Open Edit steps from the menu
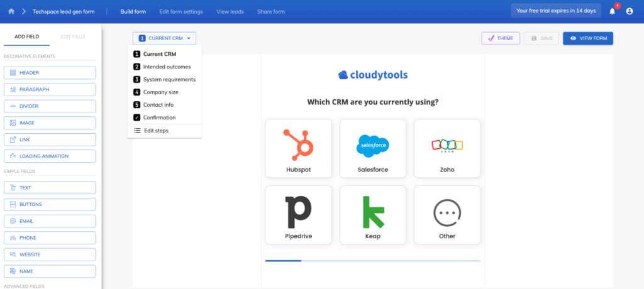The image size is (644, 289). pos(164,131)
